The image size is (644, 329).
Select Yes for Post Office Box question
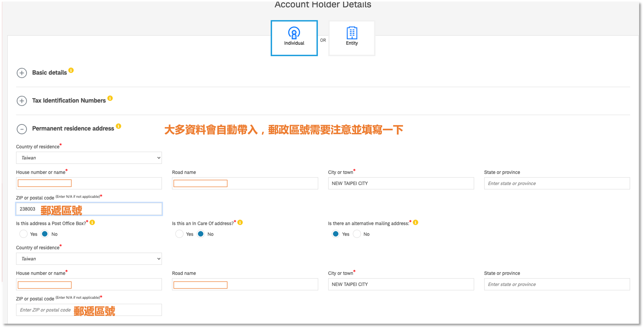click(x=23, y=234)
